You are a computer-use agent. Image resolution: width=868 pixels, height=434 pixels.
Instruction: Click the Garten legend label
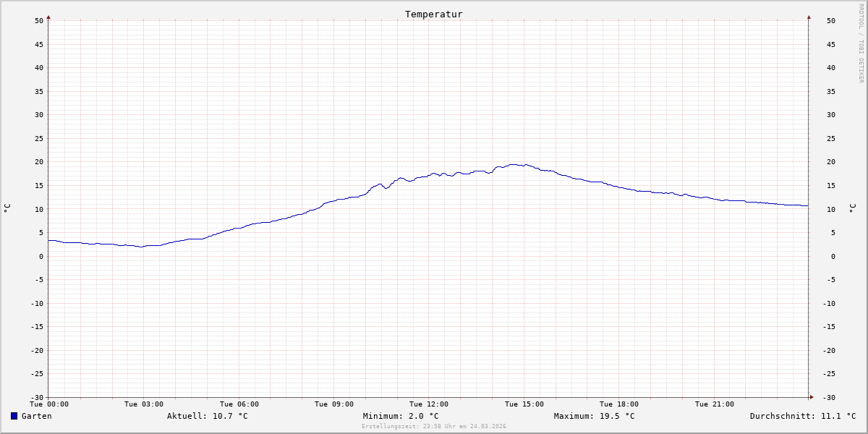(x=36, y=416)
